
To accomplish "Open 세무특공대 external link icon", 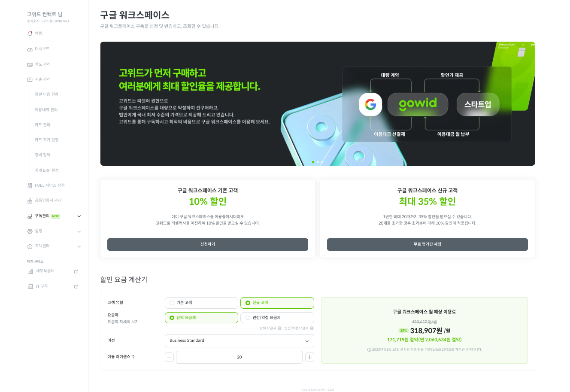I will [x=76, y=271].
